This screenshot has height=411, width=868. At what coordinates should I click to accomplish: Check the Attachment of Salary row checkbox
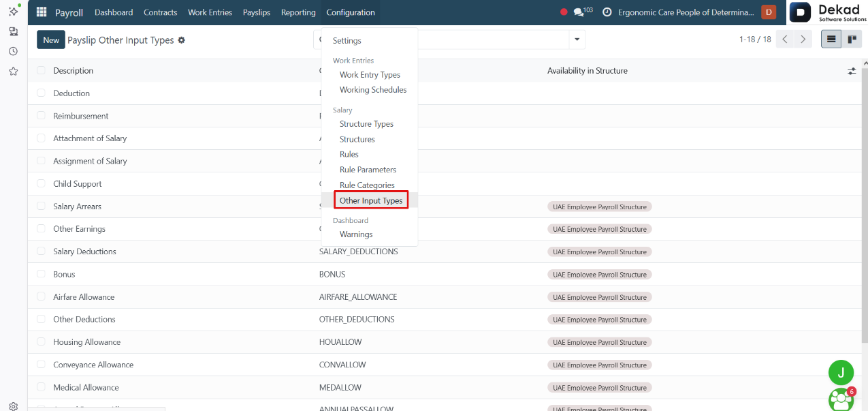click(x=41, y=138)
